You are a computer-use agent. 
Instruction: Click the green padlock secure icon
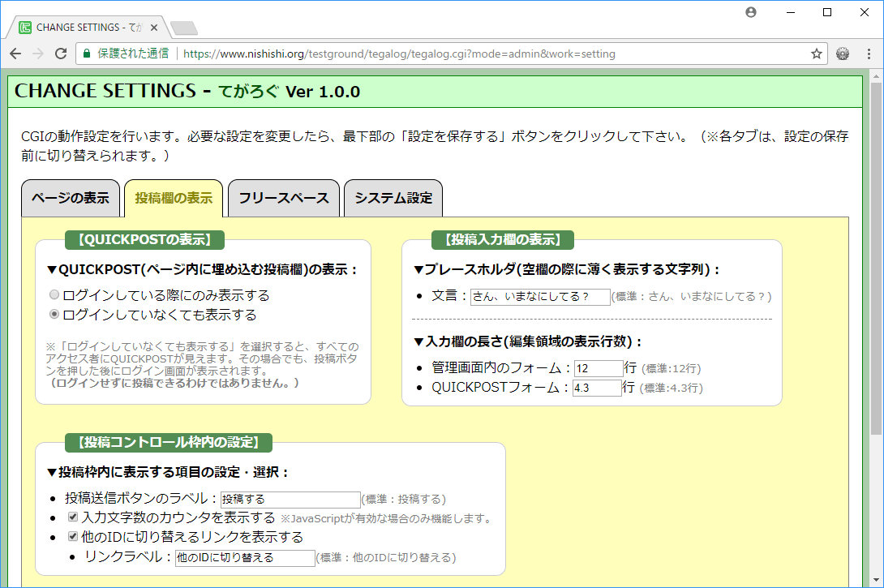86,54
